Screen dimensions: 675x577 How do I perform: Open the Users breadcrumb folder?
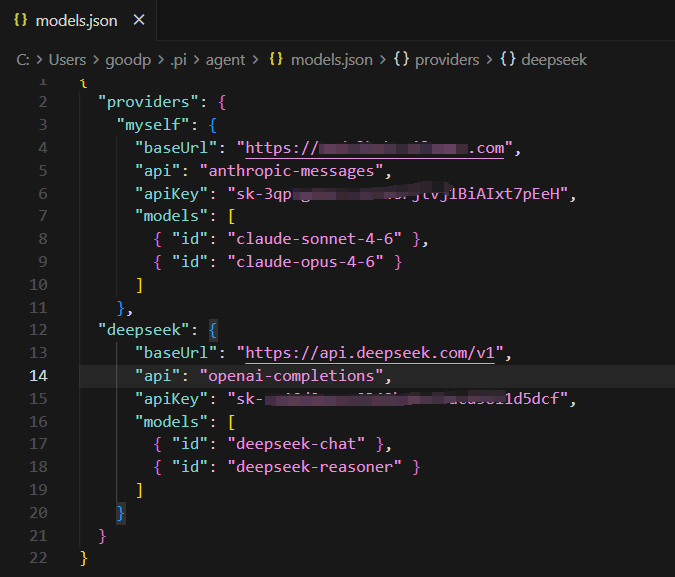click(67, 60)
